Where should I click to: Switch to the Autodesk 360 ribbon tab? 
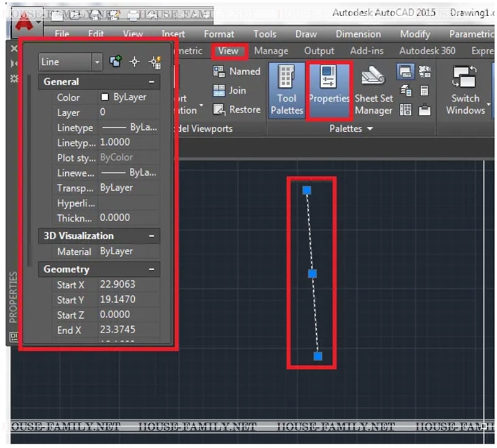pyautogui.click(x=427, y=51)
